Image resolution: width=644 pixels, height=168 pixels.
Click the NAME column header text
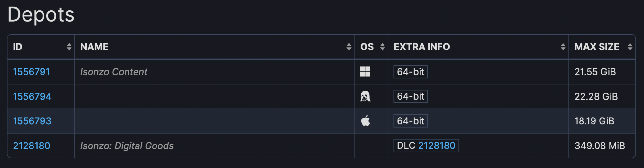pyautogui.click(x=94, y=47)
